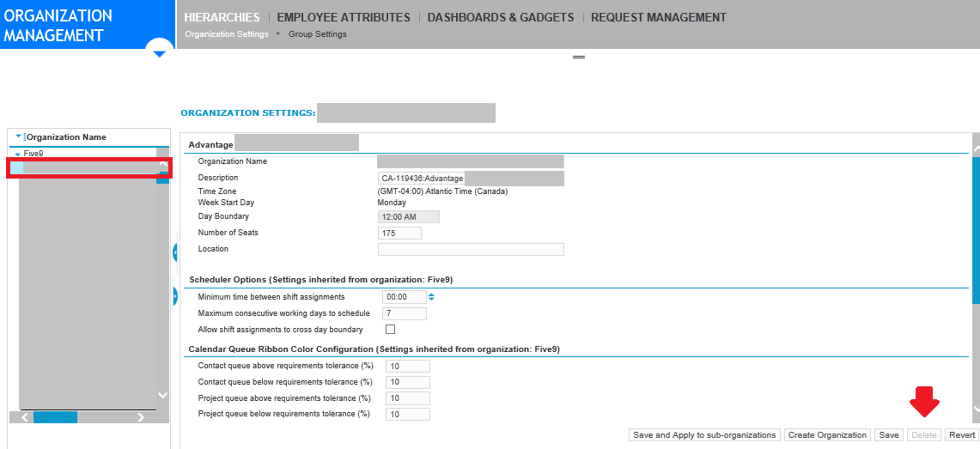Viewport: 980px width, 449px height.
Task: Open the Hierarchies menu
Action: click(222, 17)
